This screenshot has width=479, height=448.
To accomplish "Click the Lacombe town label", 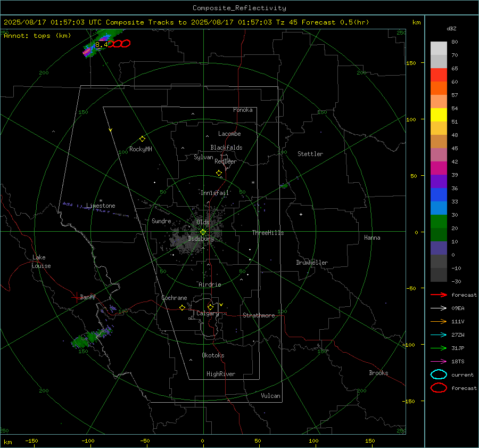I will (229, 134).
